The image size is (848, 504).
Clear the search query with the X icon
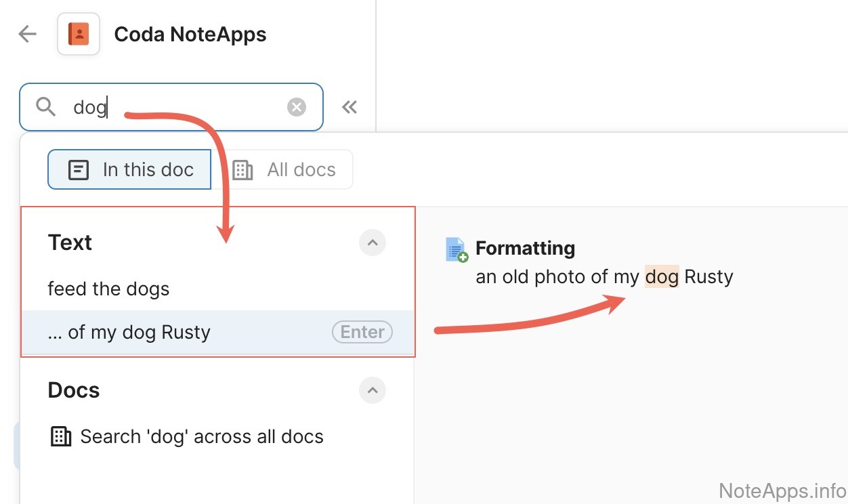(x=296, y=107)
